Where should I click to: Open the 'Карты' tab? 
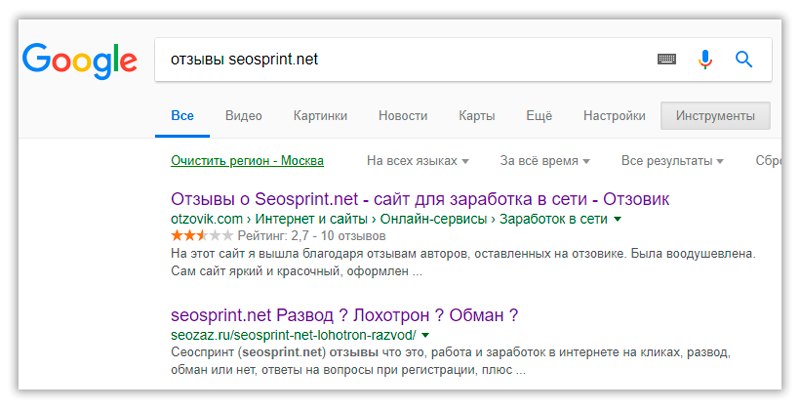pyautogui.click(x=477, y=116)
